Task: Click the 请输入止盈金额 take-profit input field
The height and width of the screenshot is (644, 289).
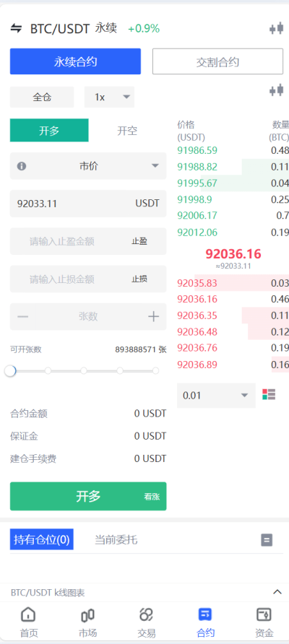Action: point(88,241)
